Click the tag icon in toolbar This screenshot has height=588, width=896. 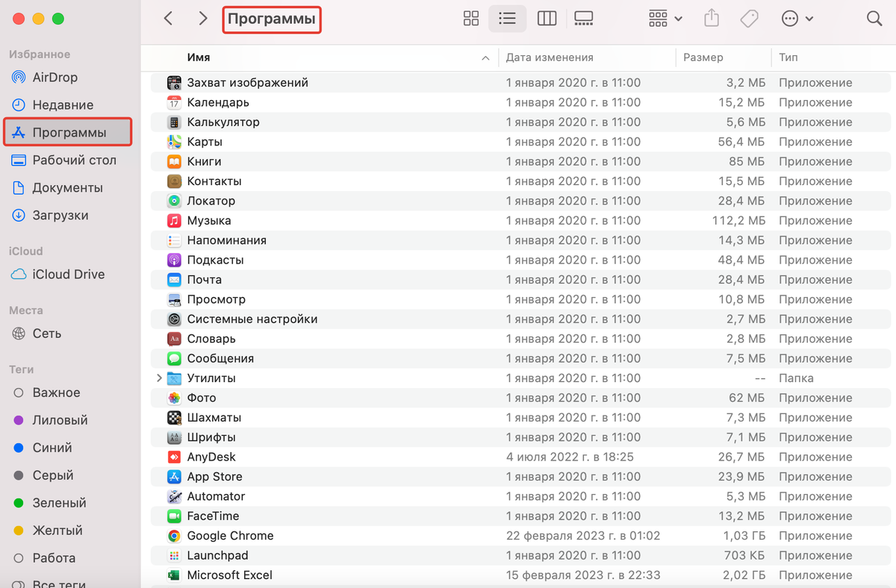749,19
